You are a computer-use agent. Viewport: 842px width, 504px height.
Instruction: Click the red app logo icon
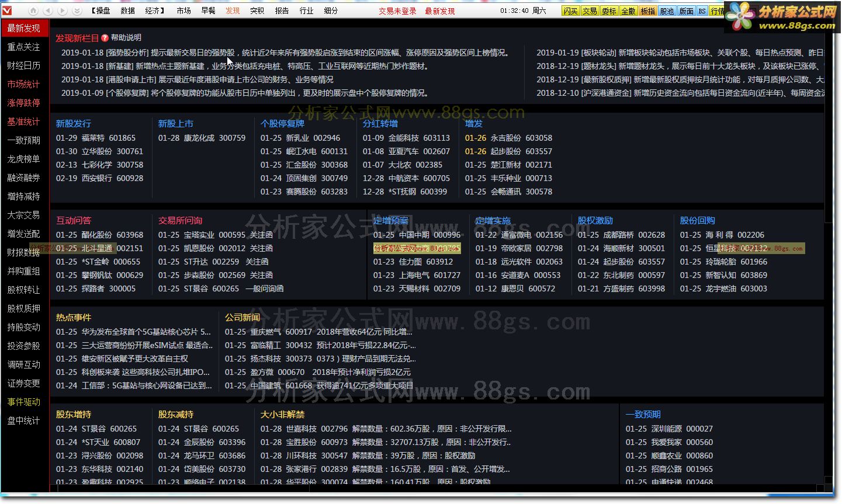(6, 11)
